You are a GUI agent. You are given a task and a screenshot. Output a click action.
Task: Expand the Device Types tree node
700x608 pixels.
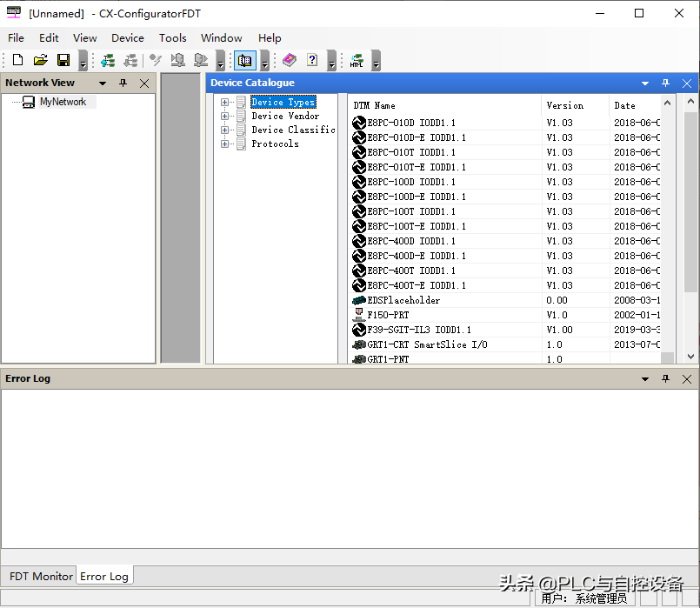coord(225,103)
